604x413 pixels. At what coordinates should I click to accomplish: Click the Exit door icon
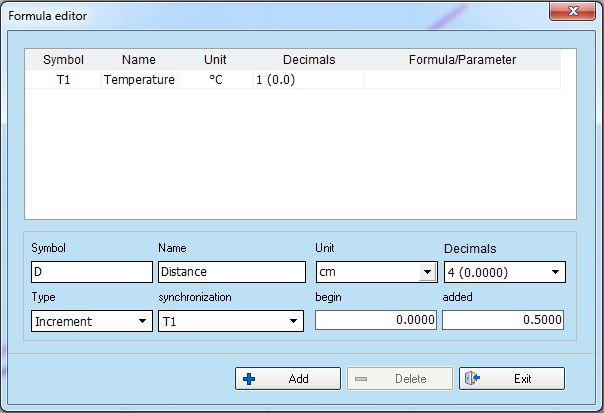(x=474, y=379)
